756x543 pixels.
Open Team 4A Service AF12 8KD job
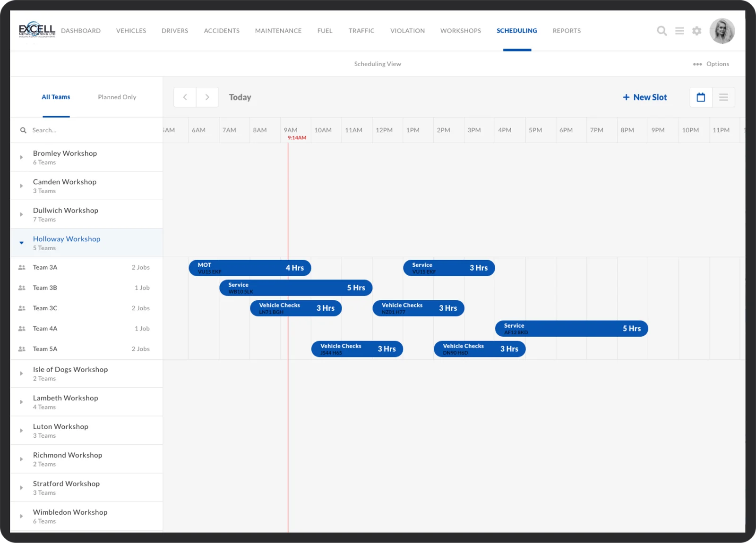572,329
